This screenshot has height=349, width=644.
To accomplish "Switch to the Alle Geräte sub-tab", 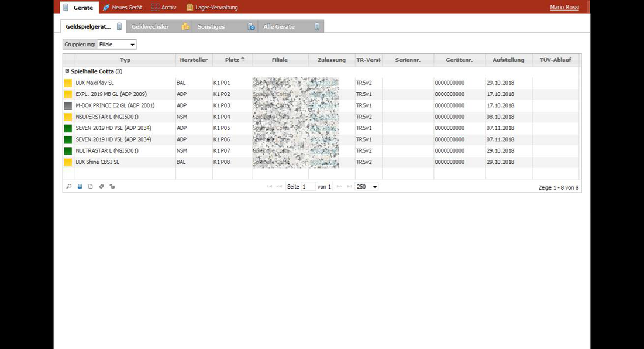I will coord(291,27).
